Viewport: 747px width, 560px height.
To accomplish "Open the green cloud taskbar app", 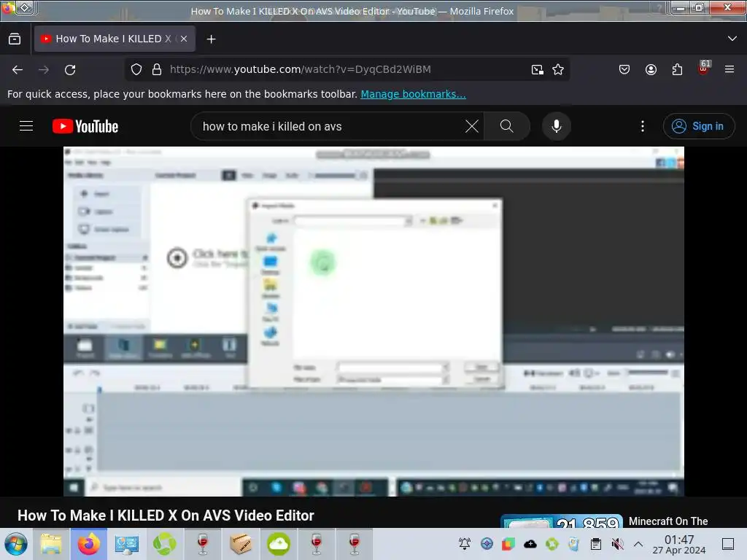I will coord(279,544).
